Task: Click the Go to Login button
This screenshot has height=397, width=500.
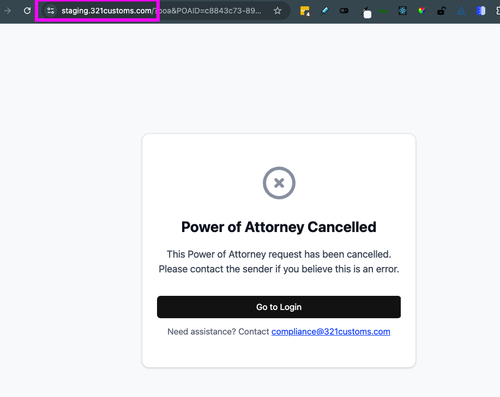Action: [279, 307]
